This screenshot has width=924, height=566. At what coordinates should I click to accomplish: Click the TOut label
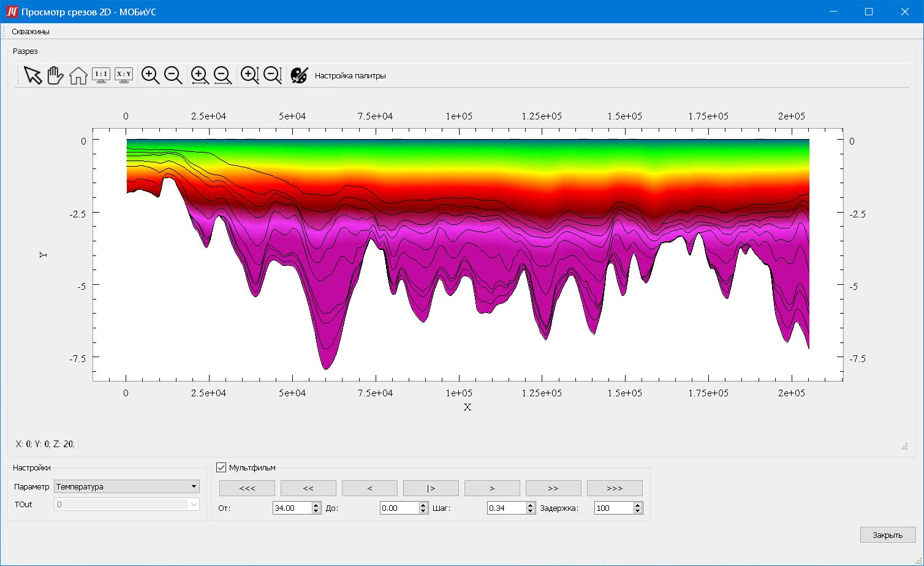(x=23, y=504)
